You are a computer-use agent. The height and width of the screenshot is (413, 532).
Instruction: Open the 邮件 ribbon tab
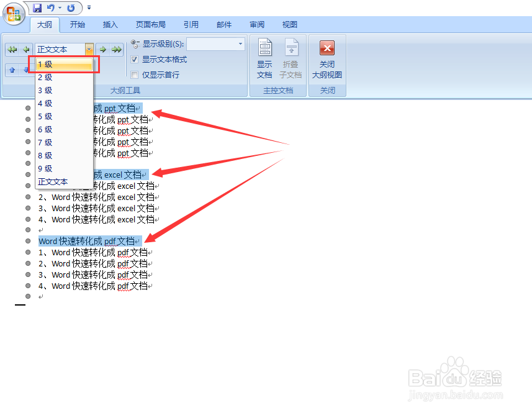tap(224, 24)
